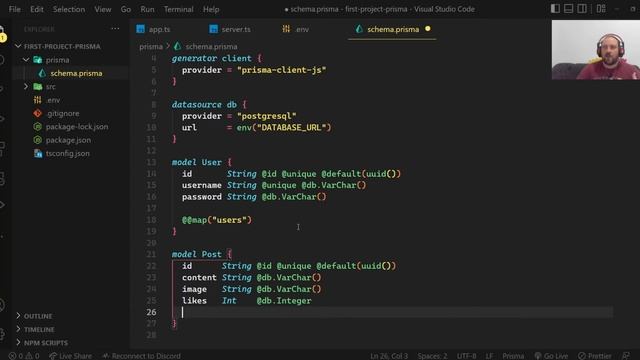Open the File menu

[x=15, y=9]
